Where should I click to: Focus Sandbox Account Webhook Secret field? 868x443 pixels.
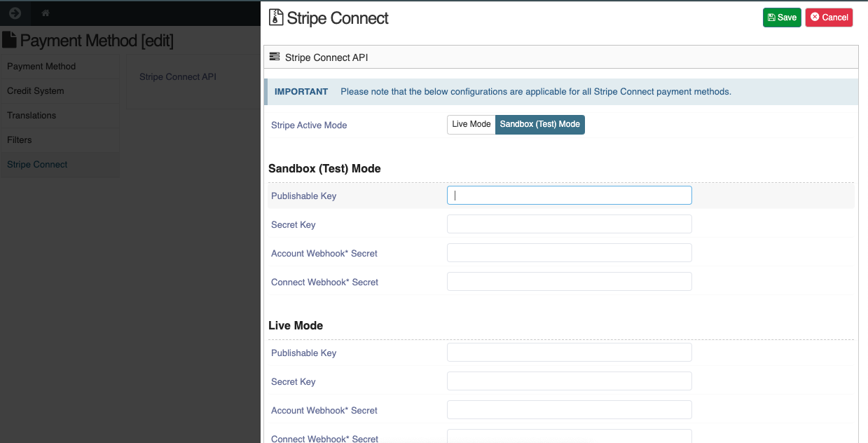click(570, 253)
